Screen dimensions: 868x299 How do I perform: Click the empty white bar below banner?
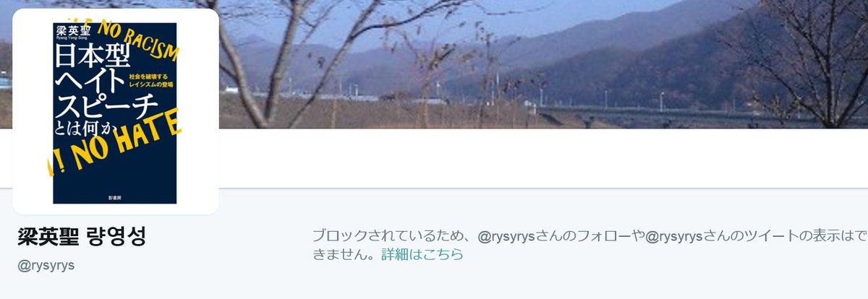click(x=542, y=157)
